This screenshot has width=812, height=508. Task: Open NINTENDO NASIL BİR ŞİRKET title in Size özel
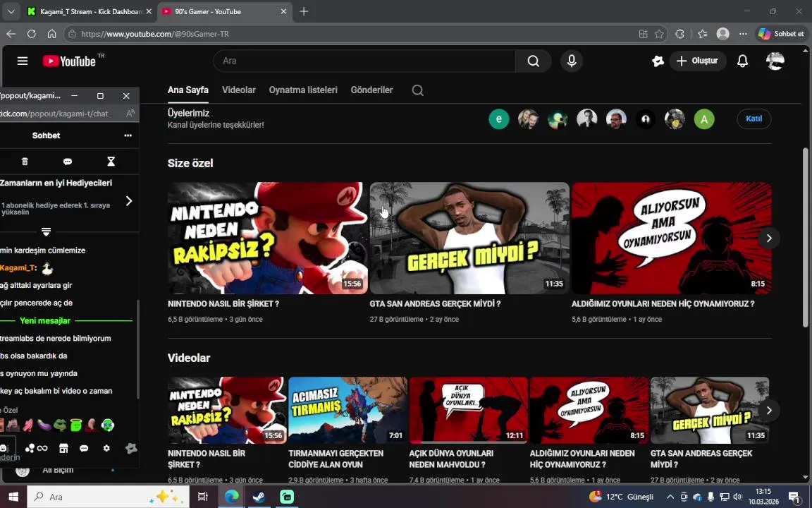[x=223, y=304]
